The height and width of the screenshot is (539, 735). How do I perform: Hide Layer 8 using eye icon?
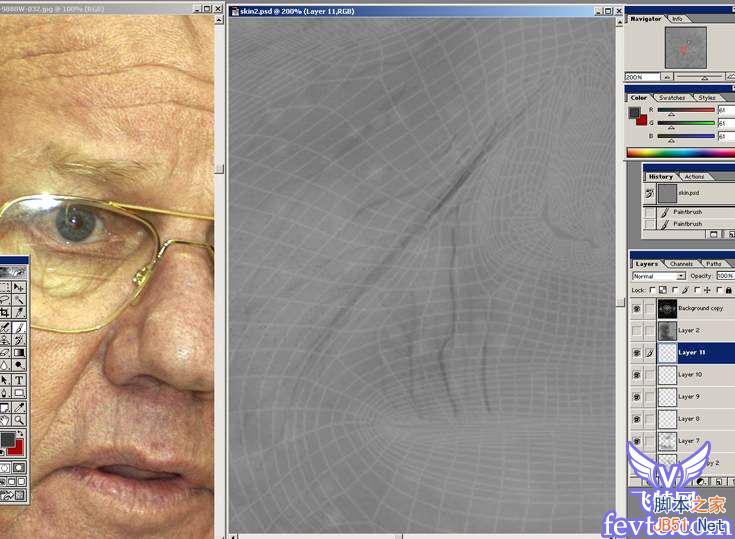tap(637, 419)
